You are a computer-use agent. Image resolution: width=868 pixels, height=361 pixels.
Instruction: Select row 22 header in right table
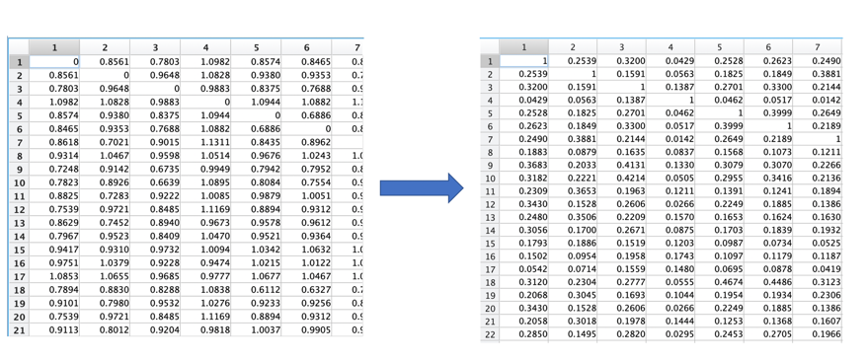click(490, 334)
